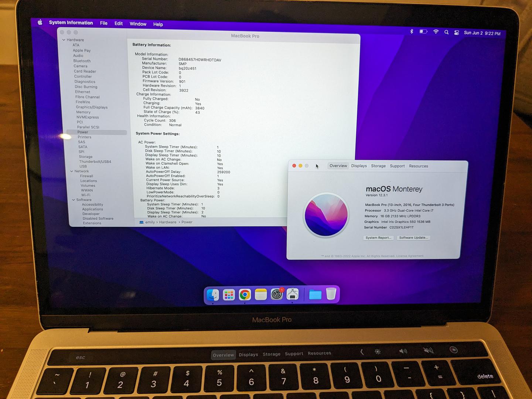Collapse the Software section in sidebar
Screen dimensions: 532x399
point(74,200)
